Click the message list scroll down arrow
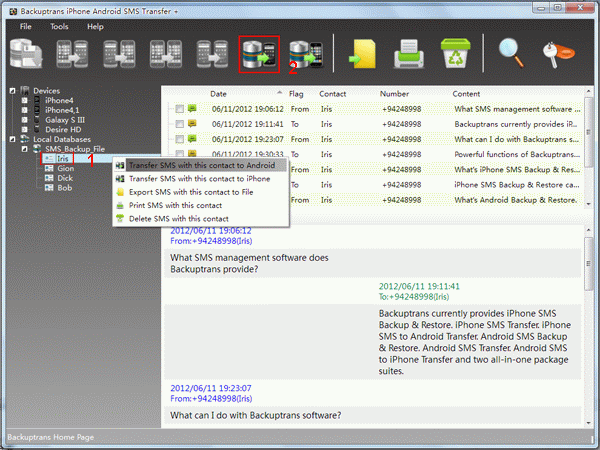The image size is (600, 450). click(x=589, y=204)
